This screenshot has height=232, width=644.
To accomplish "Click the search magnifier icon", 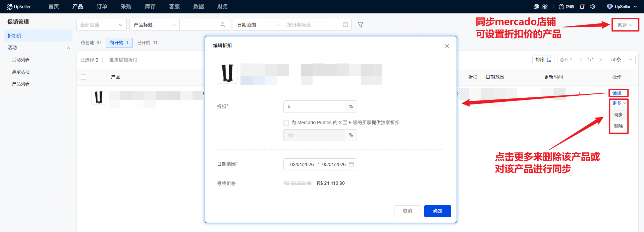I will [223, 25].
